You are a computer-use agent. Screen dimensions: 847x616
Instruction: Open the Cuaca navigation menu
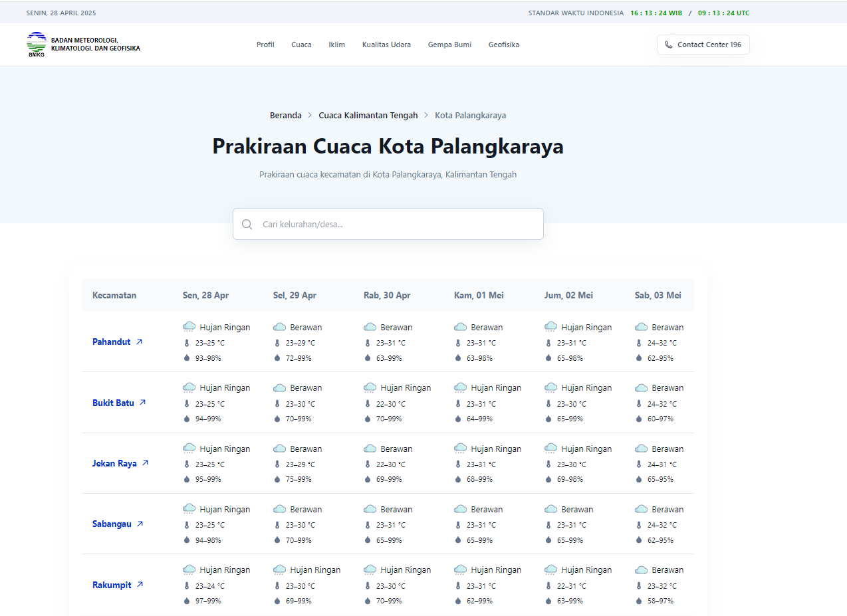[301, 45]
